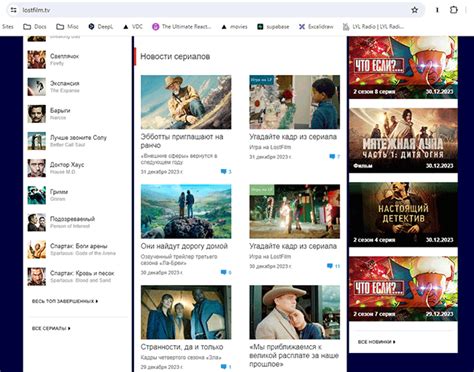The width and height of the screenshot is (474, 372).
Task: Open the Misc bookmark folder
Action: pyautogui.click(x=67, y=27)
